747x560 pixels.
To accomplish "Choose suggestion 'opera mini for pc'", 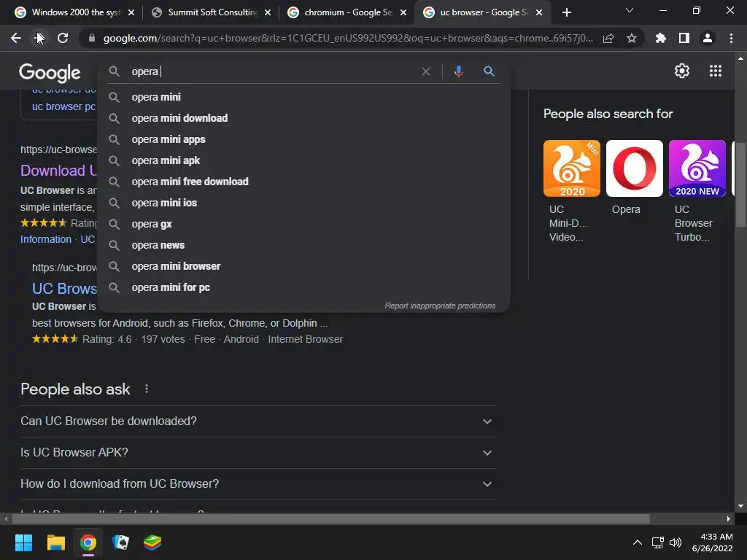I will click(303, 287).
